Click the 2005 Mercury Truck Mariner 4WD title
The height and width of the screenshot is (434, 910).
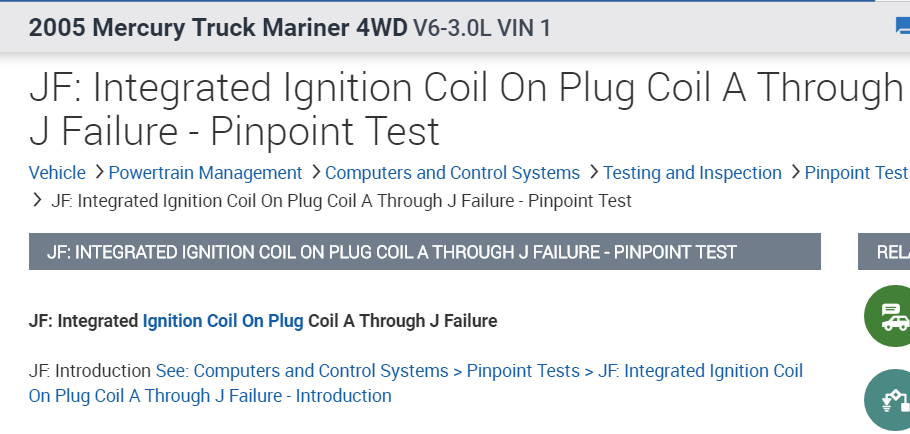click(218, 27)
